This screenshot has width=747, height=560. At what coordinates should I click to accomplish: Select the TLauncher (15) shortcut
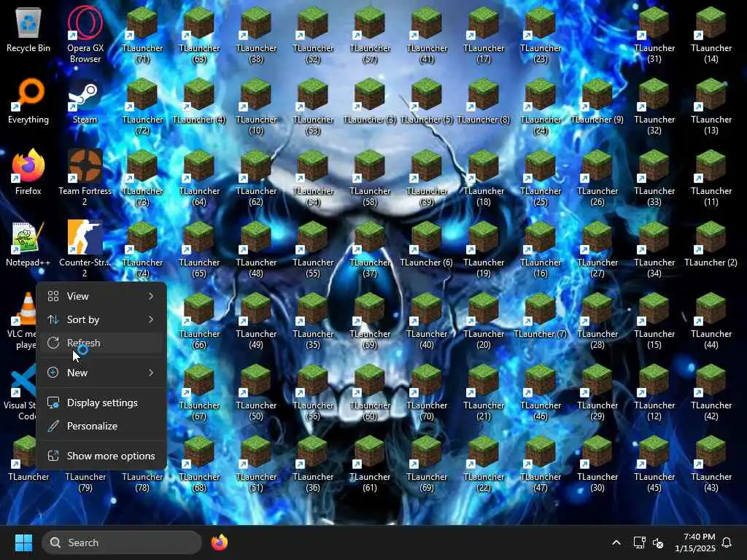654,321
